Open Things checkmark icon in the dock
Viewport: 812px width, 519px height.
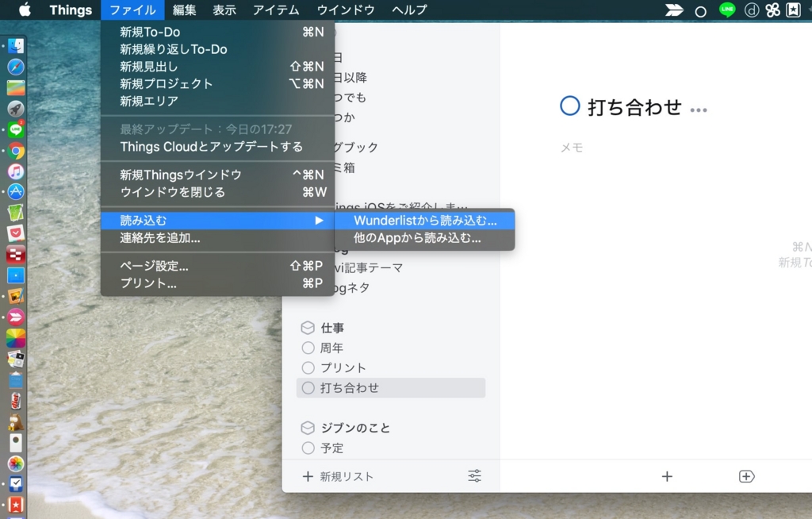[16, 484]
